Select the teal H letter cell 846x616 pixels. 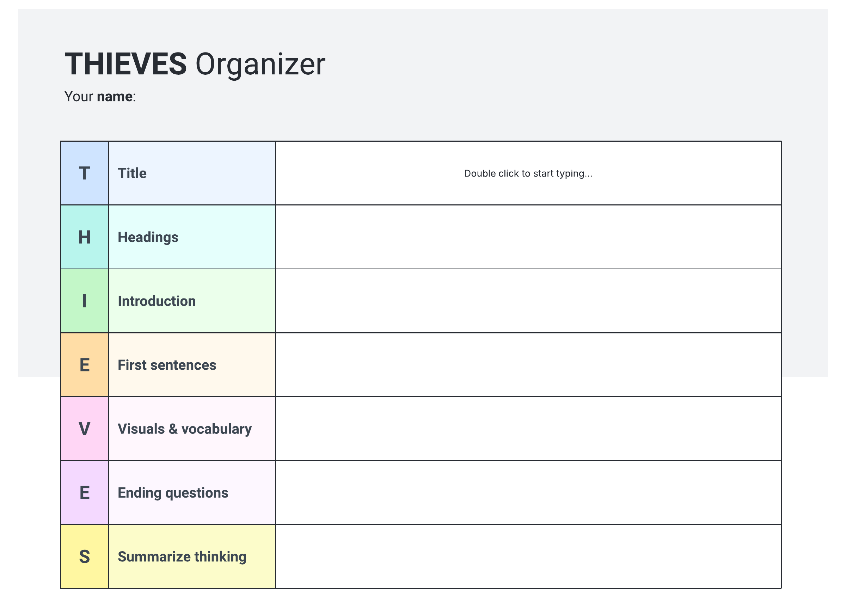pyautogui.click(x=85, y=237)
